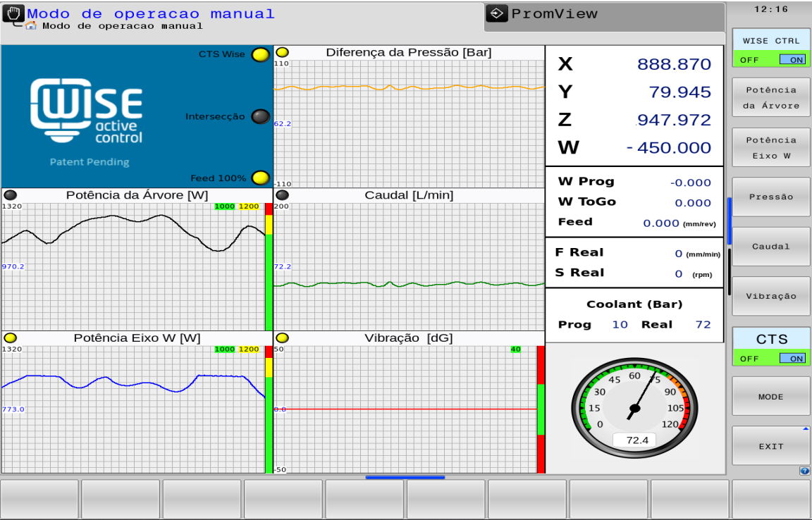Viewport: 812px width, 520px height.
Task: Click the W ToGo value 0.000
Action: point(693,203)
